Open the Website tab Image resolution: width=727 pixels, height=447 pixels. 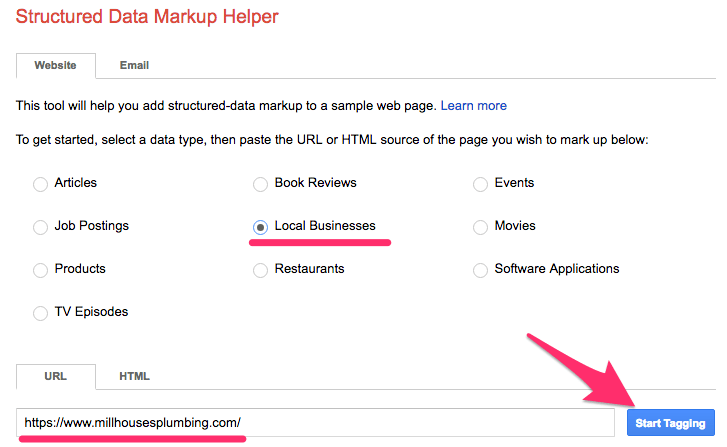[56, 65]
